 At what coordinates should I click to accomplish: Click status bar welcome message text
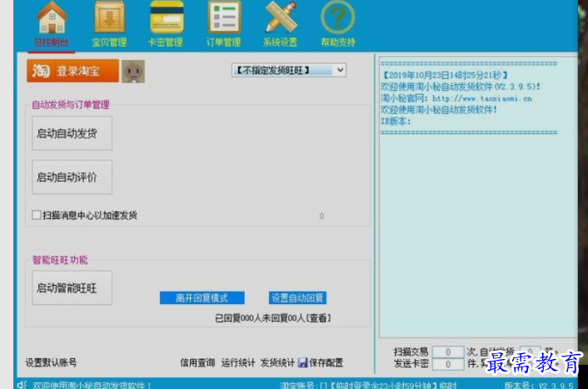coord(92,385)
